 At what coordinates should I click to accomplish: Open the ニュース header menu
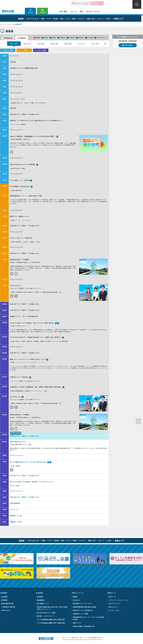(x=73, y=11)
